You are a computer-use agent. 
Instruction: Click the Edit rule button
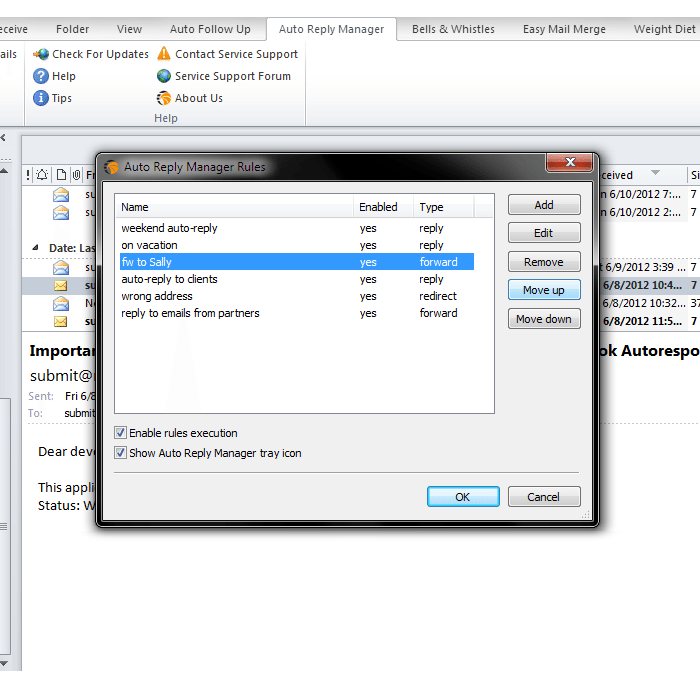click(544, 233)
